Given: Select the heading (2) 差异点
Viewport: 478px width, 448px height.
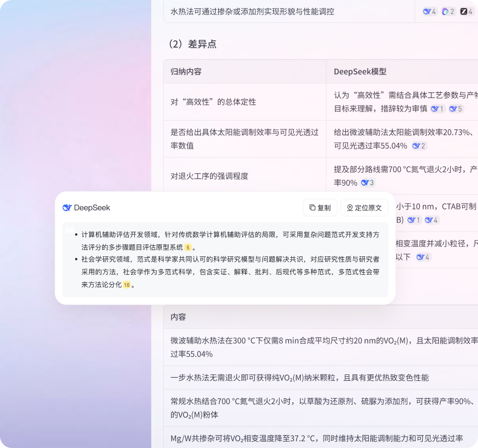Looking at the screenshot, I should [192, 44].
